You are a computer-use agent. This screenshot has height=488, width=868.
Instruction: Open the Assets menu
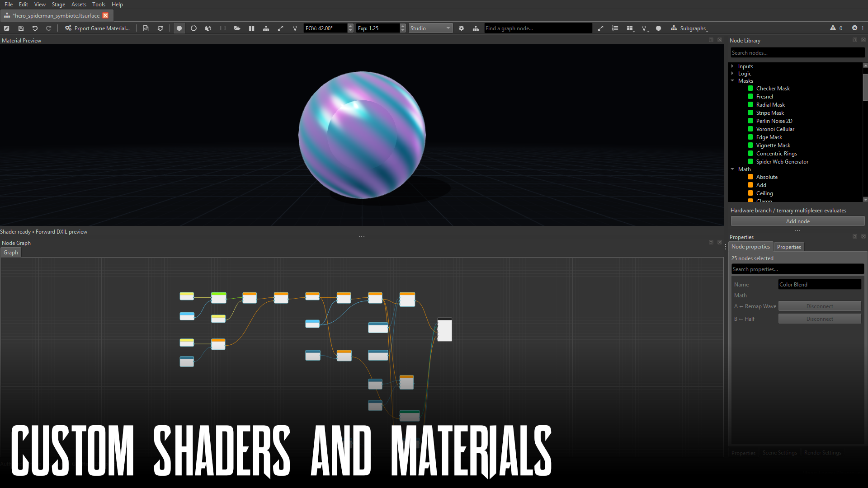79,5
